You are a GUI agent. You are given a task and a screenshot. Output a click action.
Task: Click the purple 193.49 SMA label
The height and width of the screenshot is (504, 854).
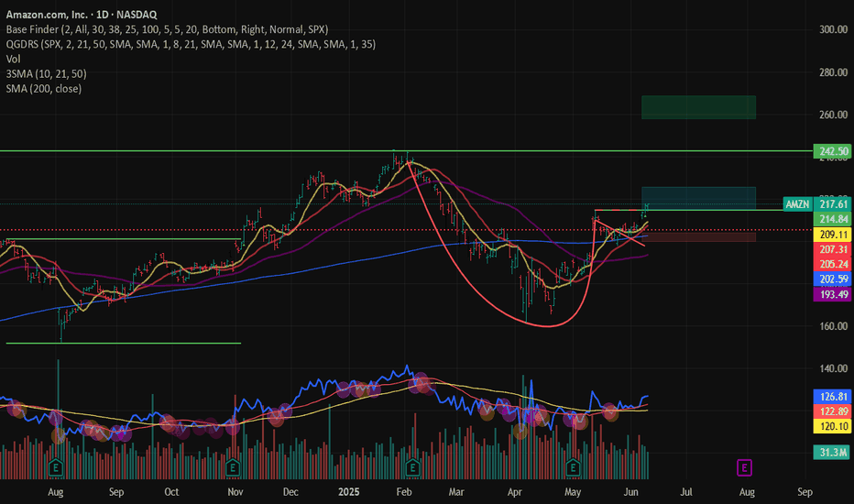[832, 294]
